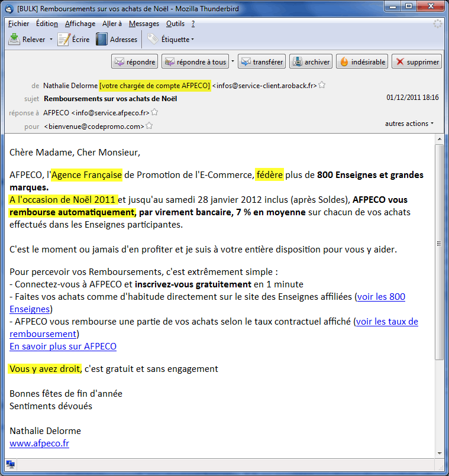Open the Fichier menu
Screen dimensions: 449x476
click(x=18, y=24)
